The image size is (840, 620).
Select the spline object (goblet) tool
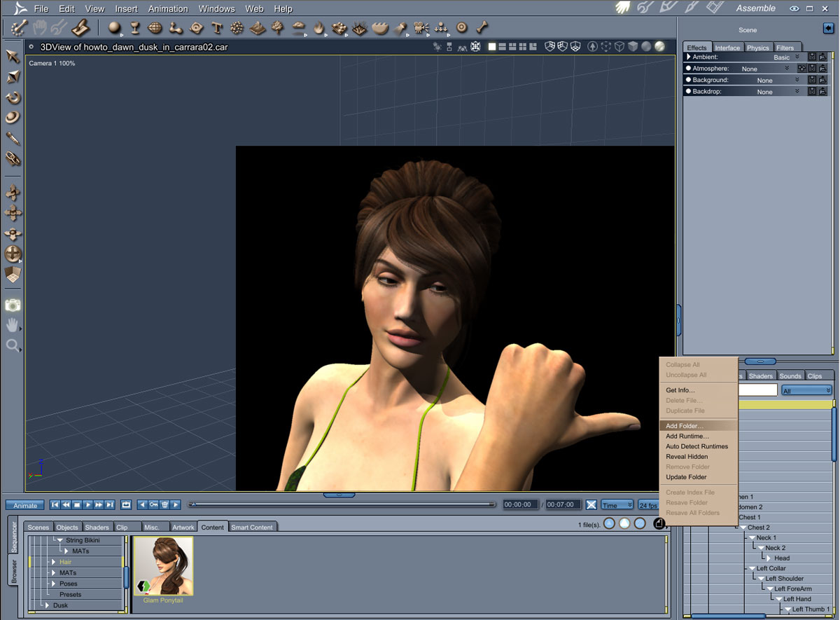coord(135,28)
